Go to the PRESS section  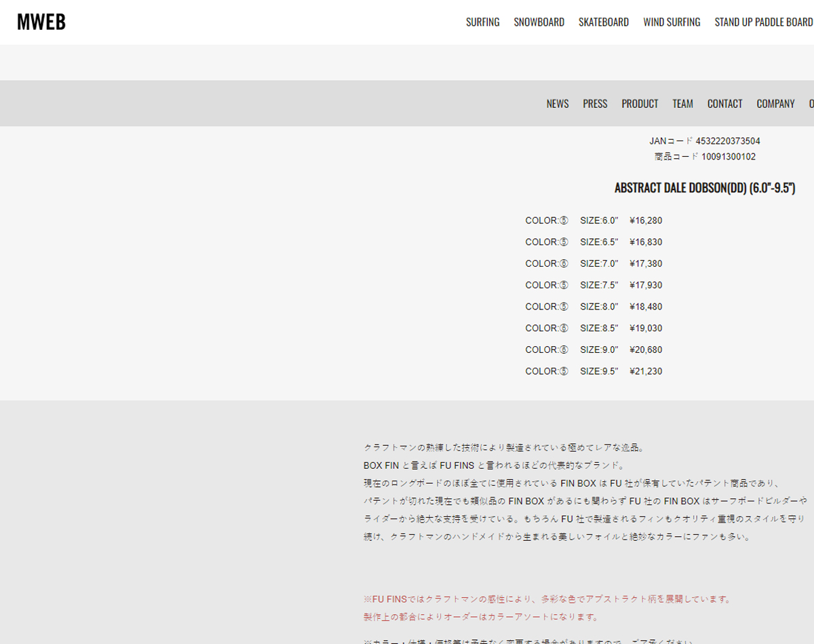pos(594,103)
